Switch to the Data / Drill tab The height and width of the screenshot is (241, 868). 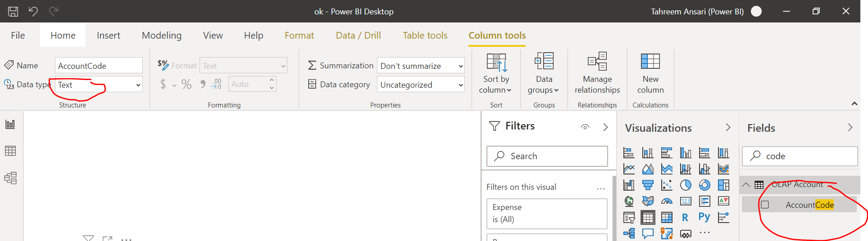pos(358,35)
